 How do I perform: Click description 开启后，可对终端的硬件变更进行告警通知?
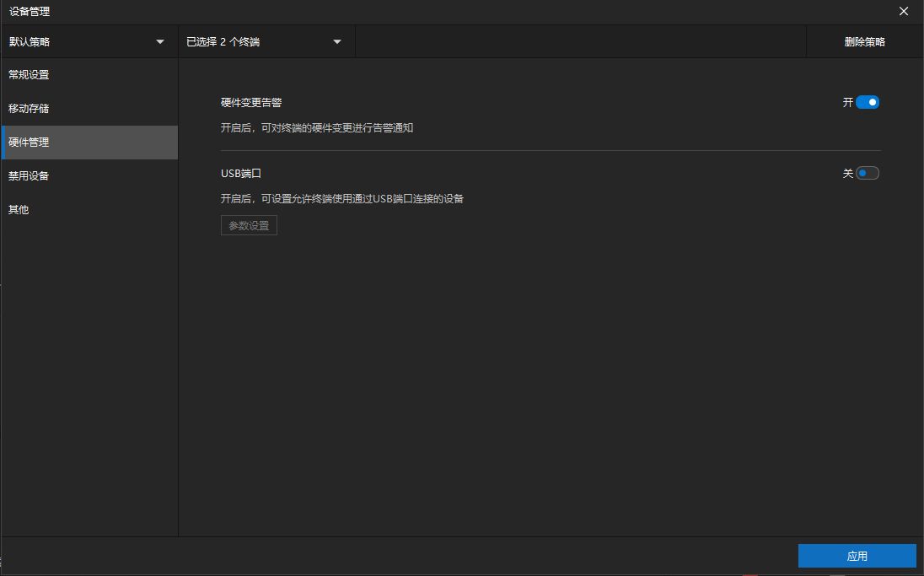317,128
